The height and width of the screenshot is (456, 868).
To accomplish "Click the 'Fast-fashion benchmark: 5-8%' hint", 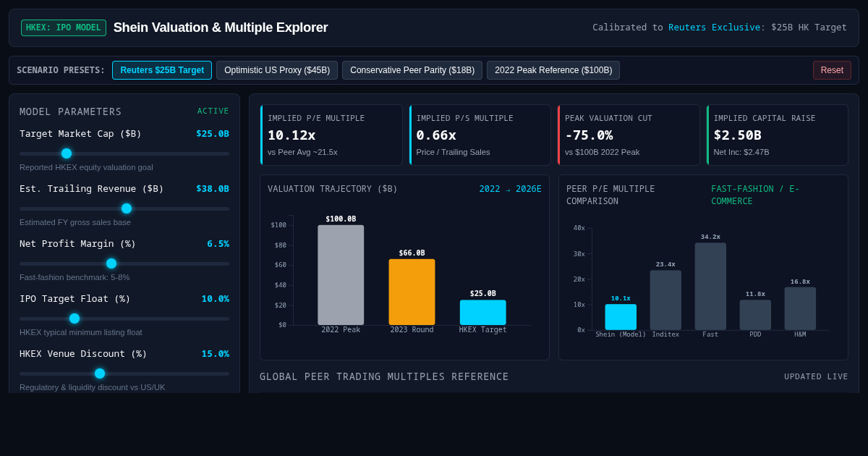I will 75,277.
